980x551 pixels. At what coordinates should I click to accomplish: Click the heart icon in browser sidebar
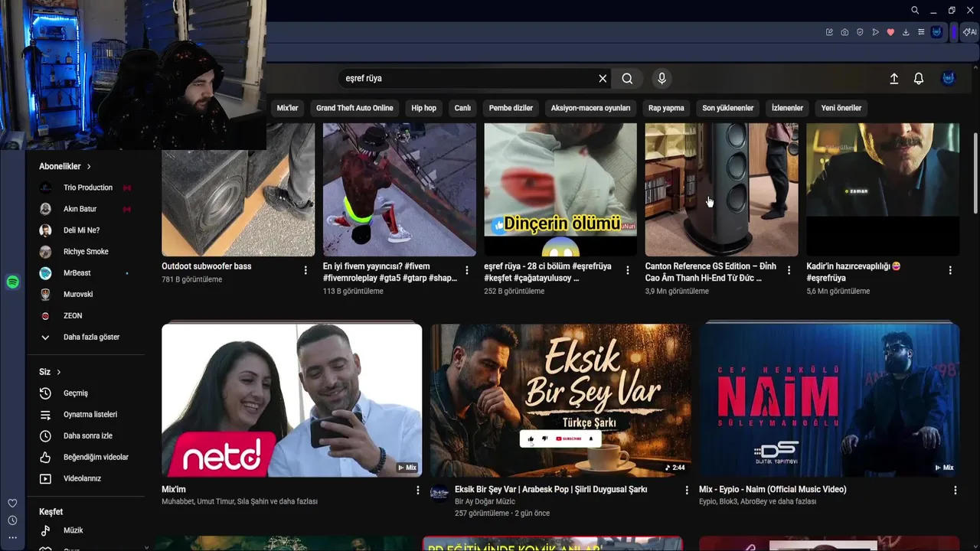[x=12, y=503]
